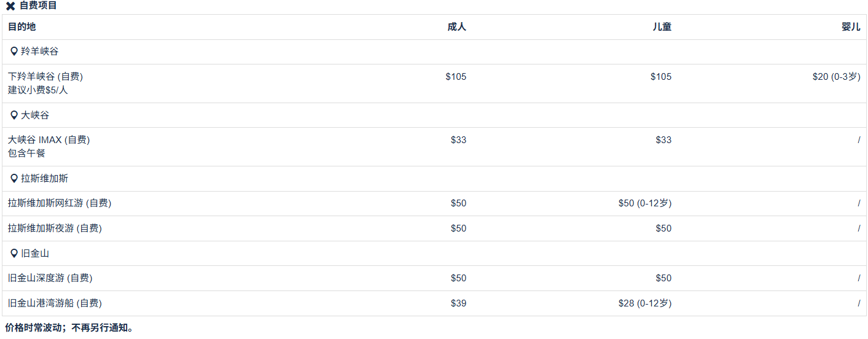
Task: Click the location pin next to 大峡谷
Action: [x=14, y=115]
